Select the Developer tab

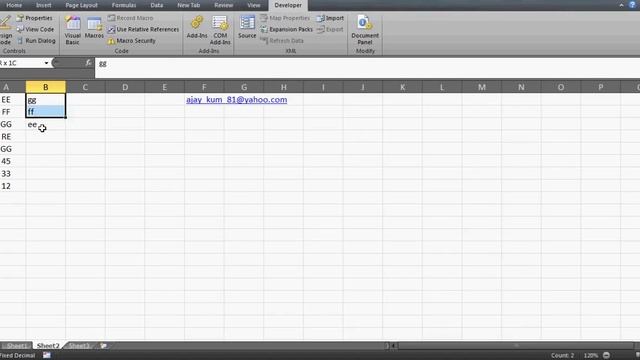[288, 5]
